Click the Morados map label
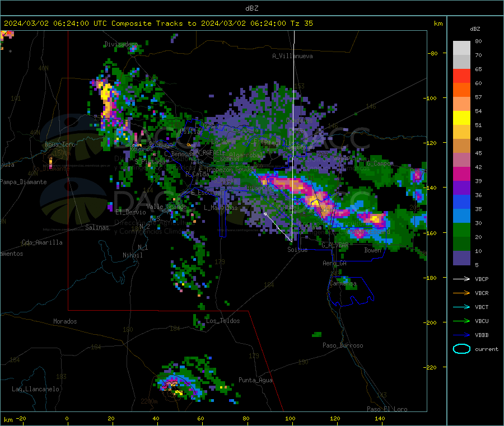This screenshot has height=426, width=504. coord(65,321)
